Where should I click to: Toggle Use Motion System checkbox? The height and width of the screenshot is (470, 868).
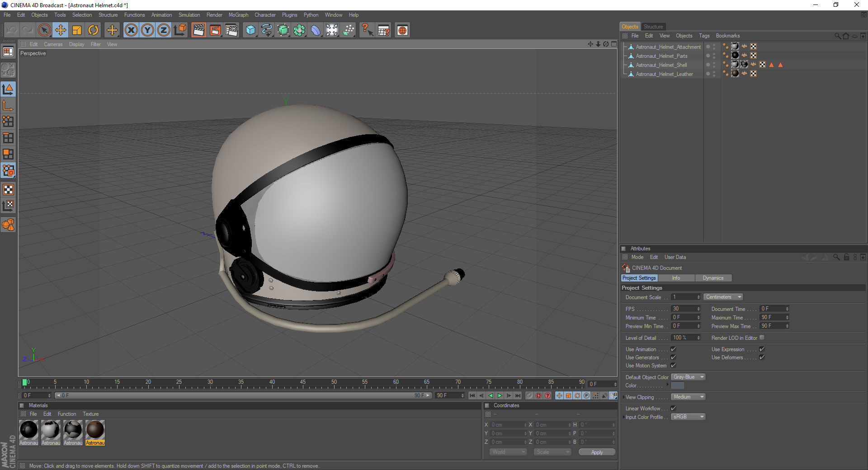pos(673,365)
